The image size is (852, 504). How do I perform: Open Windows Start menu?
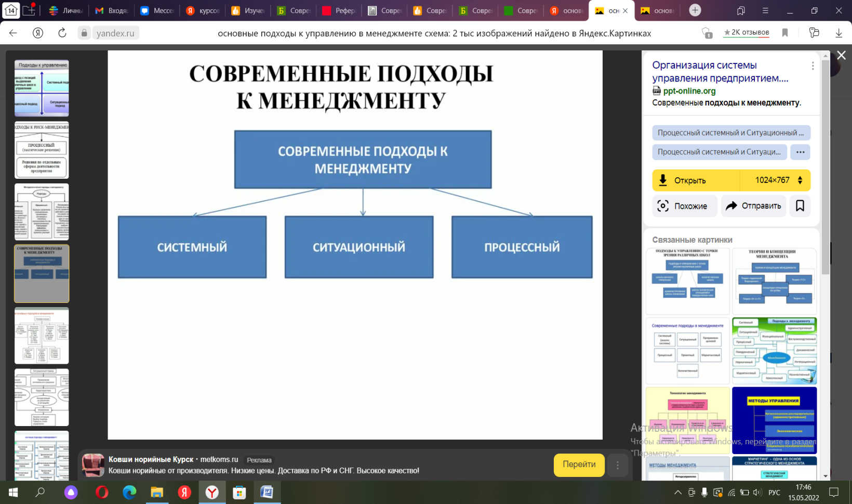pyautogui.click(x=13, y=492)
